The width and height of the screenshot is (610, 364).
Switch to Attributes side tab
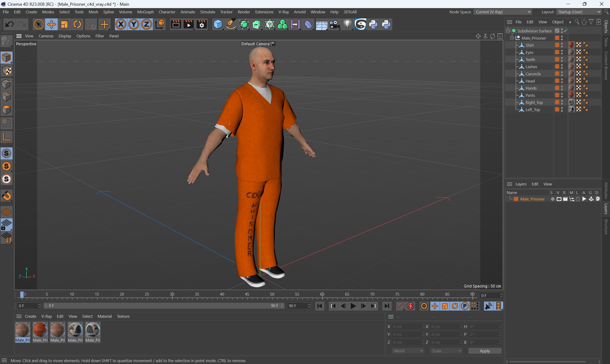(606, 190)
